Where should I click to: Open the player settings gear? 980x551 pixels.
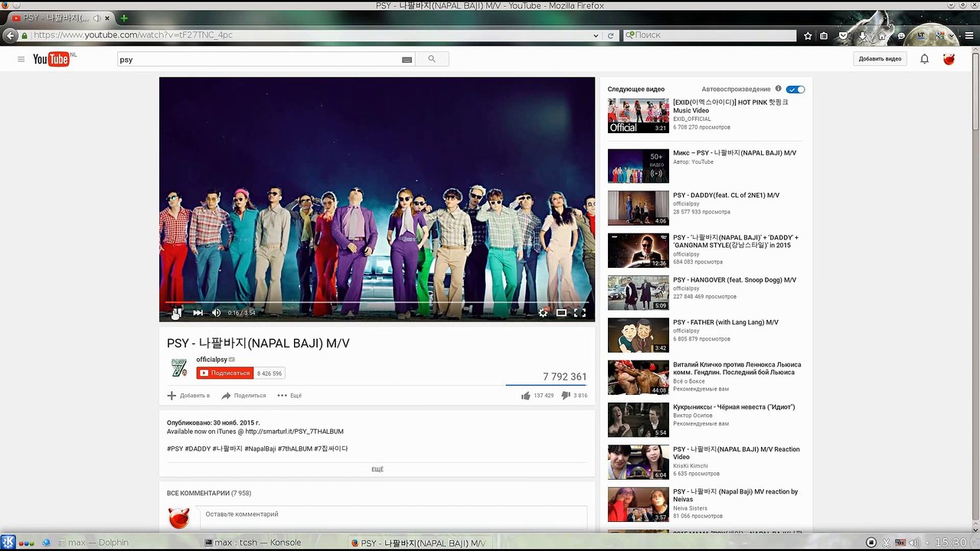tap(543, 312)
